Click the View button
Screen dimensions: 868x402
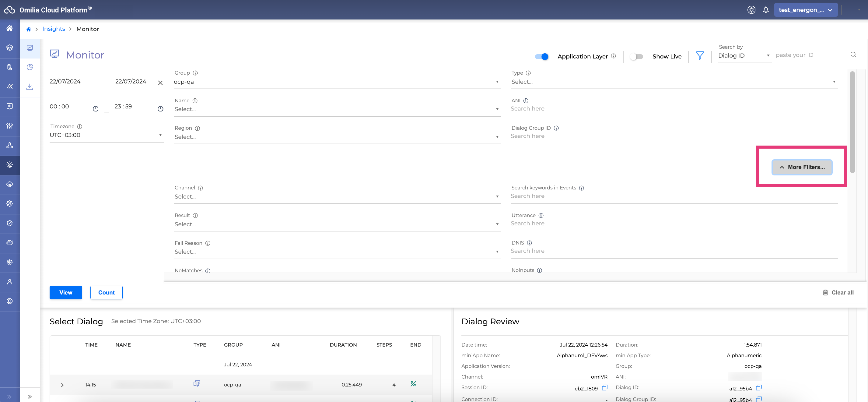click(x=66, y=292)
